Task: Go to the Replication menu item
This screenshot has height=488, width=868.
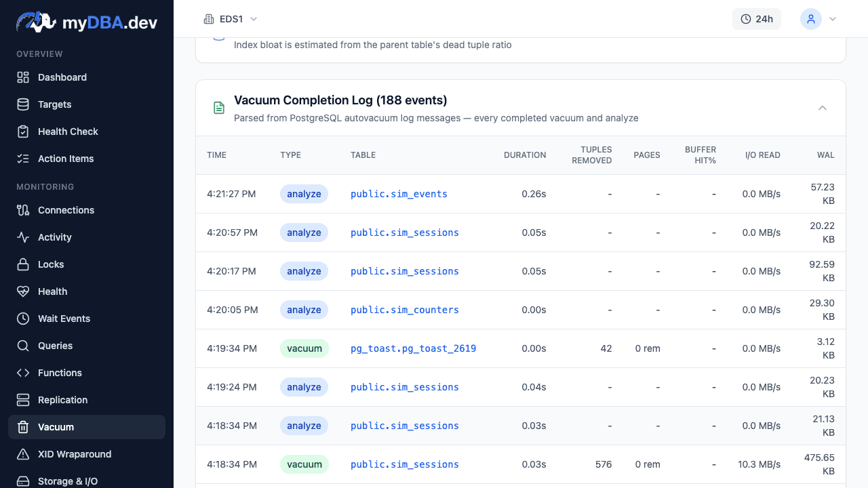Action: click(62, 400)
